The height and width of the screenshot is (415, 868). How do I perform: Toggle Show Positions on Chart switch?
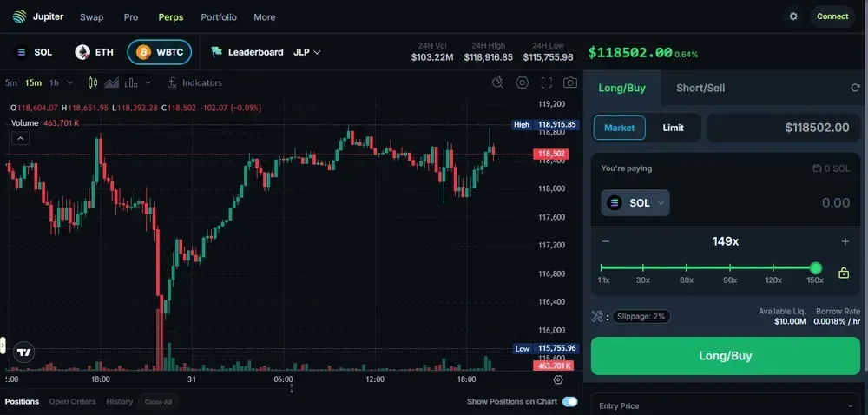click(569, 402)
